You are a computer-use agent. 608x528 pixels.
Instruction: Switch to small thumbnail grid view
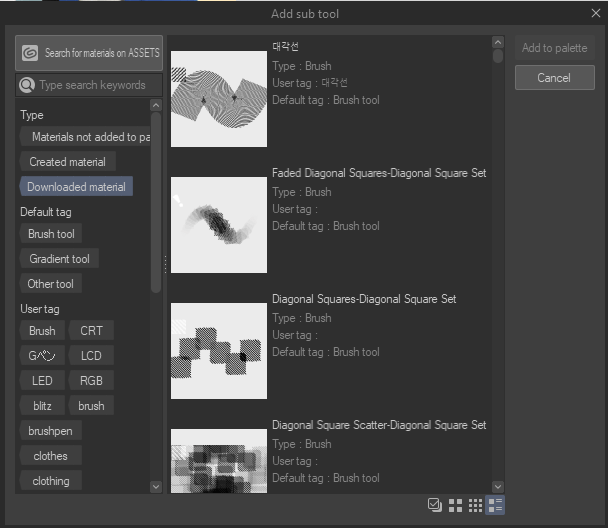click(475, 505)
